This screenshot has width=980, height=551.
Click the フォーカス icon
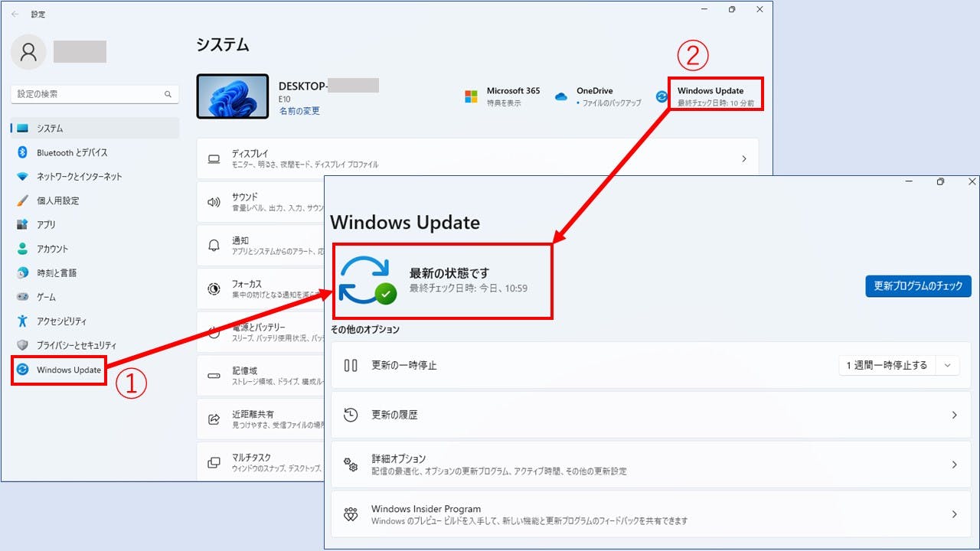(214, 289)
